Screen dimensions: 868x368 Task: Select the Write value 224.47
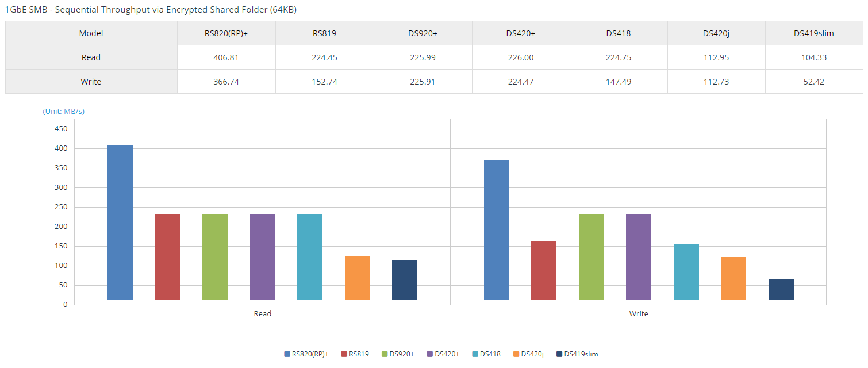click(x=521, y=82)
